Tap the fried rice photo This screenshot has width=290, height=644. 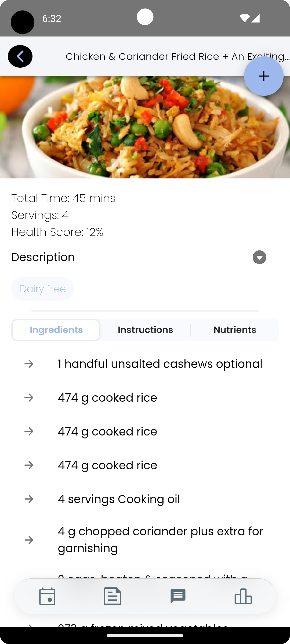(145, 127)
